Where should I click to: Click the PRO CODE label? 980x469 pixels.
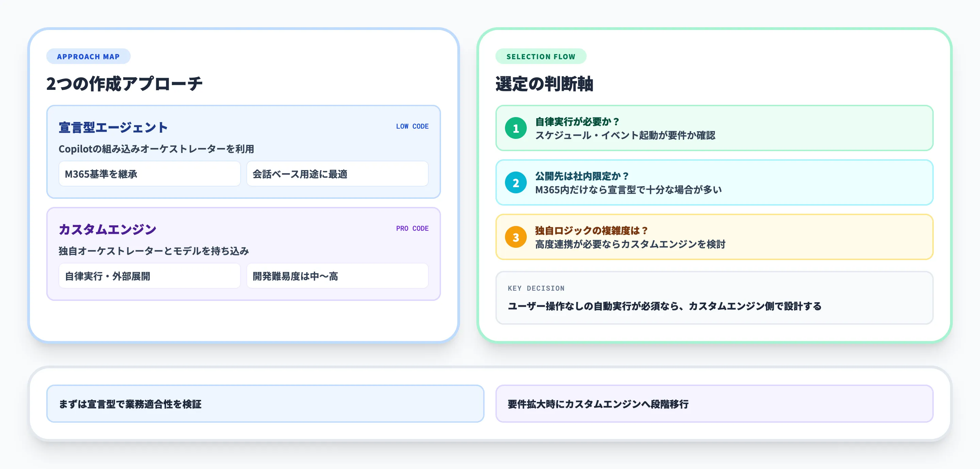[412, 228]
